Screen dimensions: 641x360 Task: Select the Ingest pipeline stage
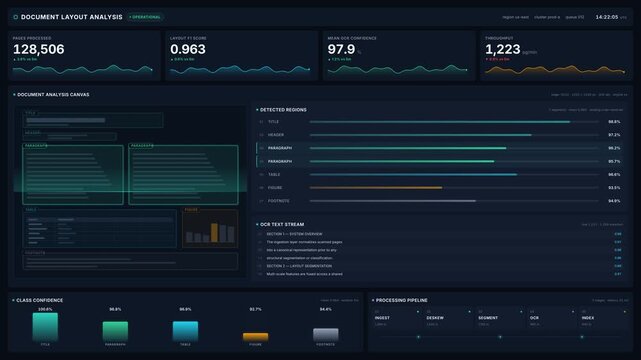396,318
